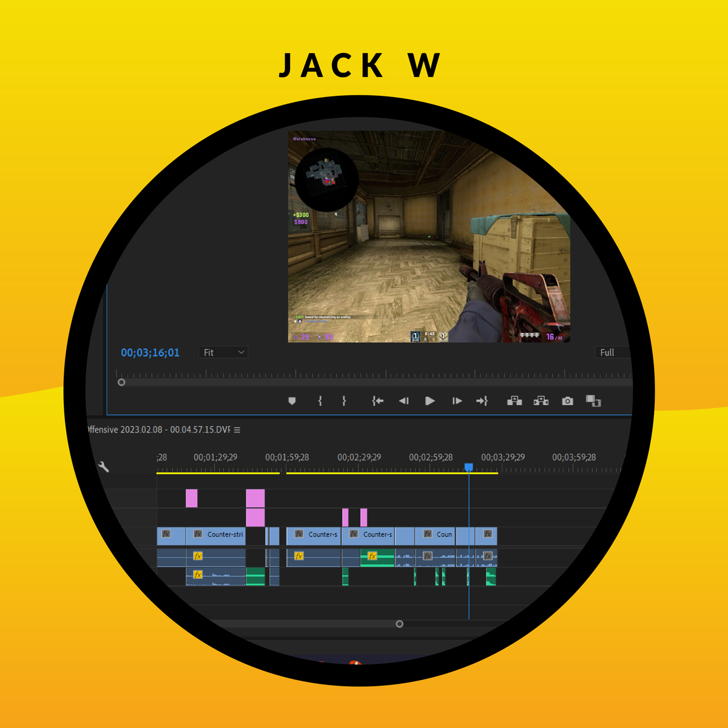Open the Fit zoom level dropdown

[223, 352]
